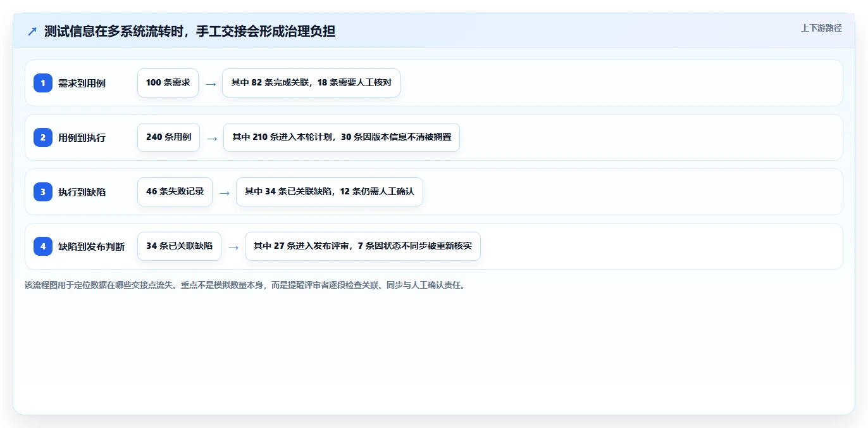This screenshot has width=868, height=428.
Task: Click the arrow after '34 条已关联缺陷'
Action: coord(233,247)
